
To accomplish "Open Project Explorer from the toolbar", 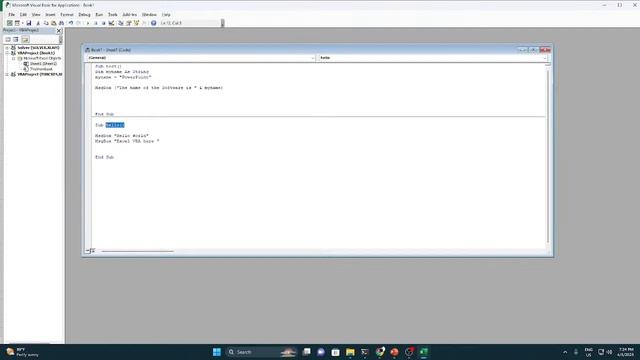I will tap(121, 23).
